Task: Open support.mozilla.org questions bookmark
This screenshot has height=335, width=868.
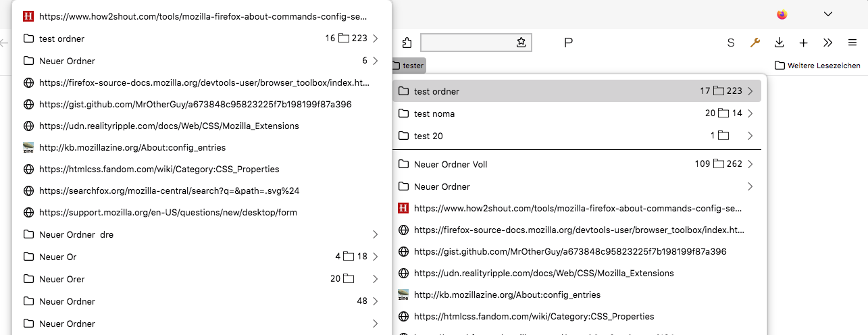Action: click(168, 212)
